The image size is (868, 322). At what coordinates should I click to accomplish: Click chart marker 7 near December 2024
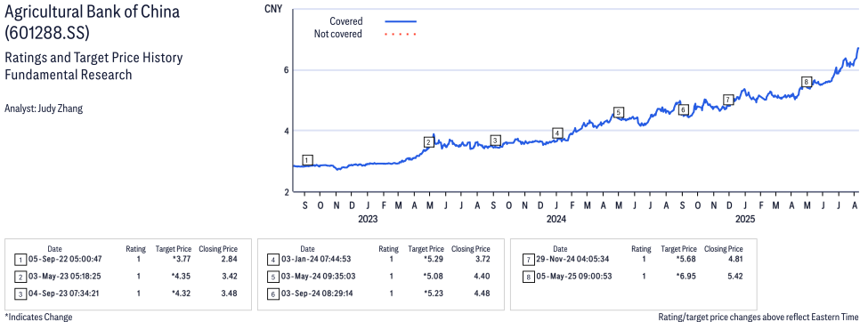(728, 100)
